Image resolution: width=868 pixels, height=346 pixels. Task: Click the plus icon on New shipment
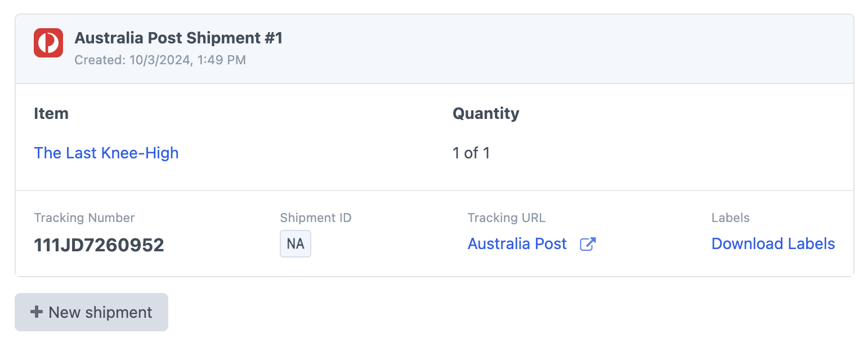[37, 312]
